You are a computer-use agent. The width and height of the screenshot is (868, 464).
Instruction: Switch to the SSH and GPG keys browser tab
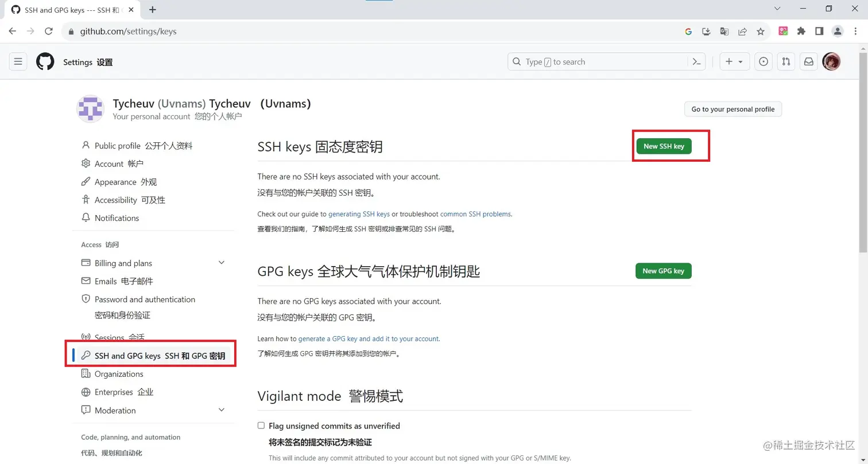[x=69, y=9]
